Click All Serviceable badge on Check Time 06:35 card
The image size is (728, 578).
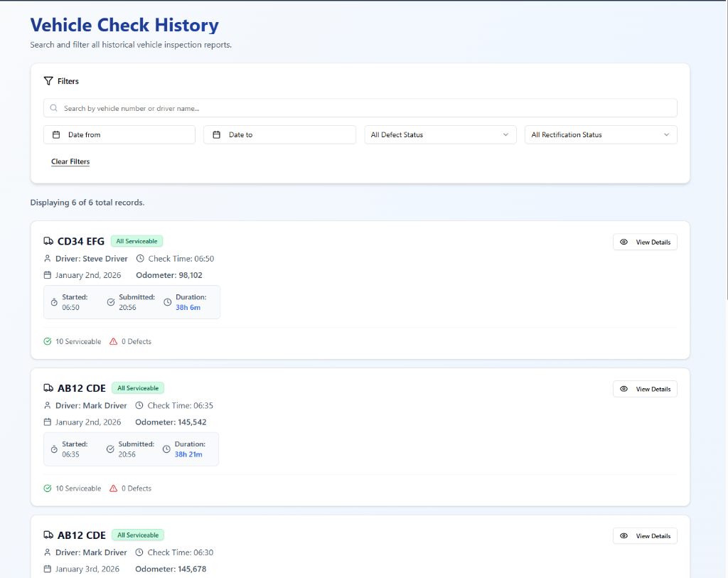138,387
